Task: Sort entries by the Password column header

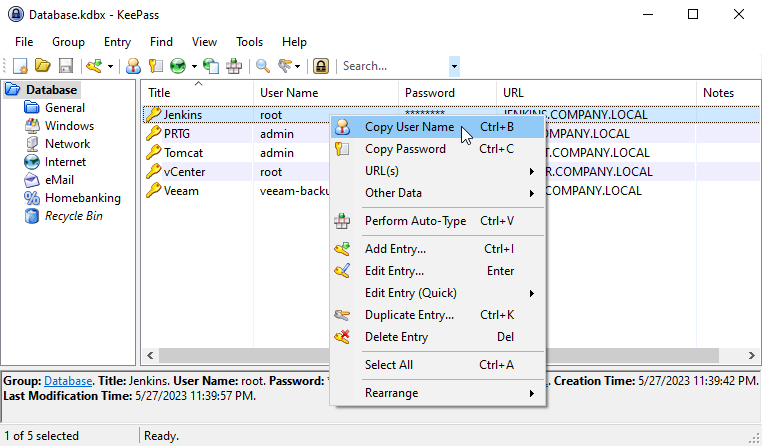Action: 448,92
